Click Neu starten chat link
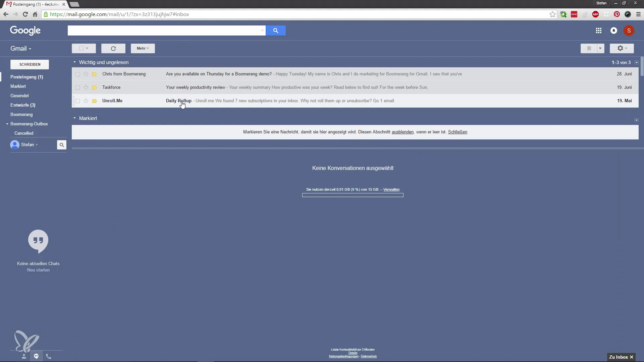This screenshot has width=644, height=362. 38,270
